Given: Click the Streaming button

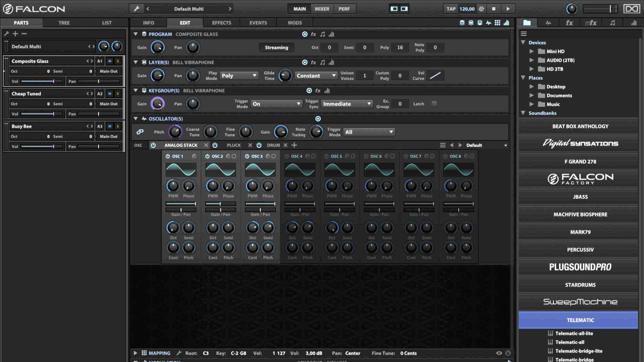Looking at the screenshot, I should coord(276,47).
